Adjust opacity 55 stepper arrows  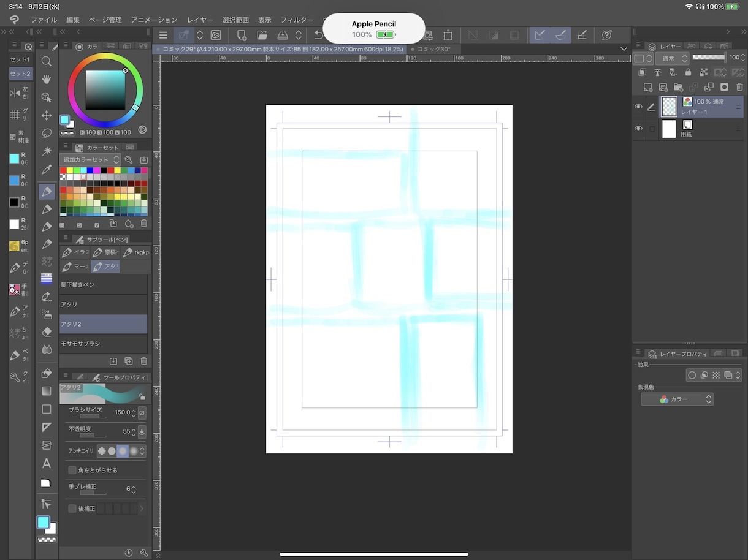pyautogui.click(x=134, y=432)
